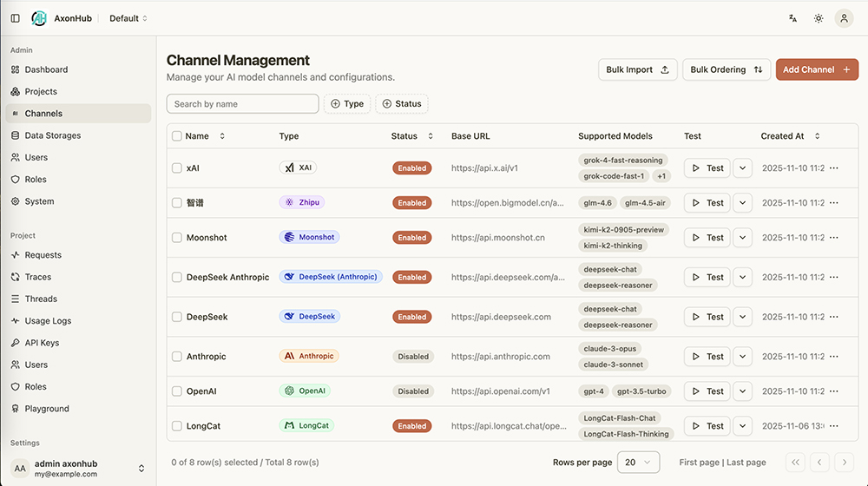Image resolution: width=868 pixels, height=486 pixels.
Task: Switch theme with the sun icon
Action: pyautogui.click(x=819, y=18)
